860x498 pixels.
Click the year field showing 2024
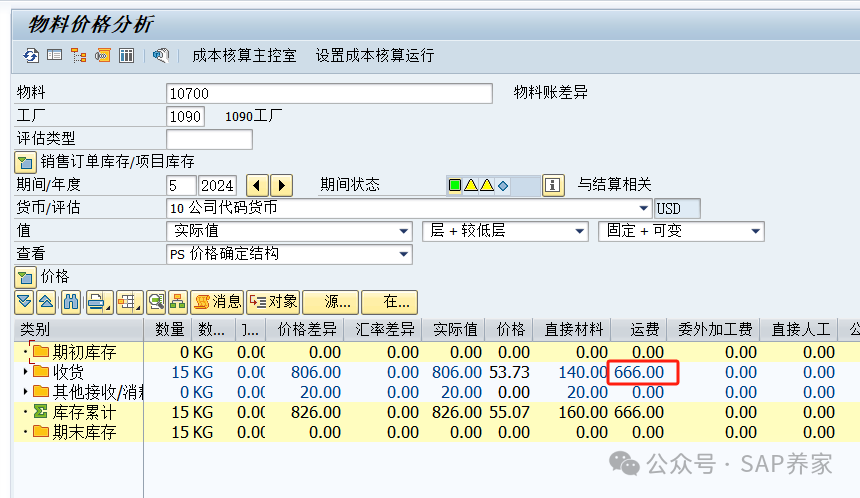217,185
